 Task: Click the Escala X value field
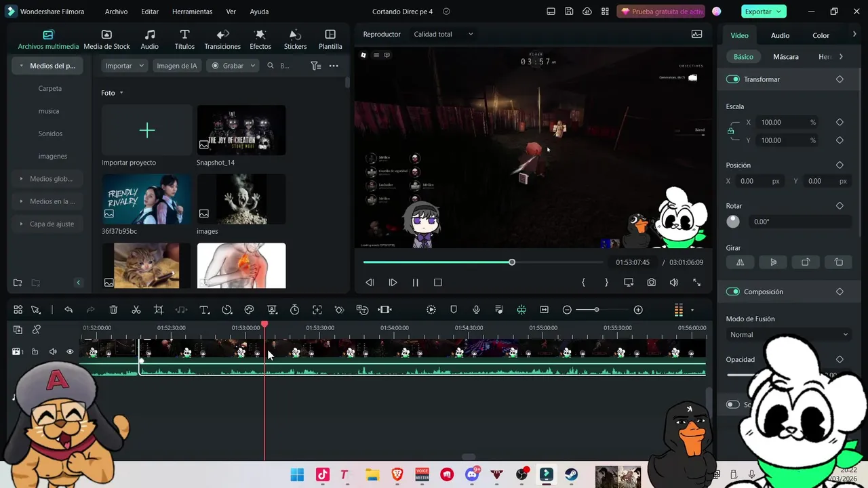point(787,123)
